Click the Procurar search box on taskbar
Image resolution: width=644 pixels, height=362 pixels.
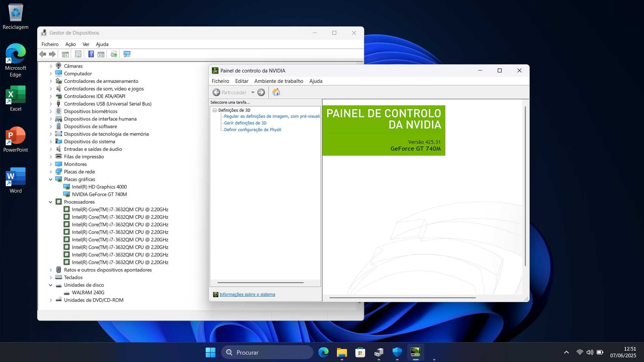tap(267, 352)
